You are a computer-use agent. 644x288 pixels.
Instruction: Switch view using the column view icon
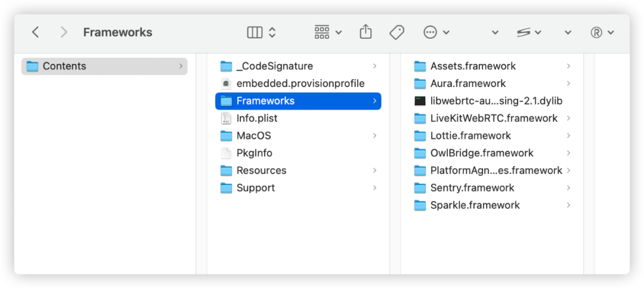coord(255,33)
